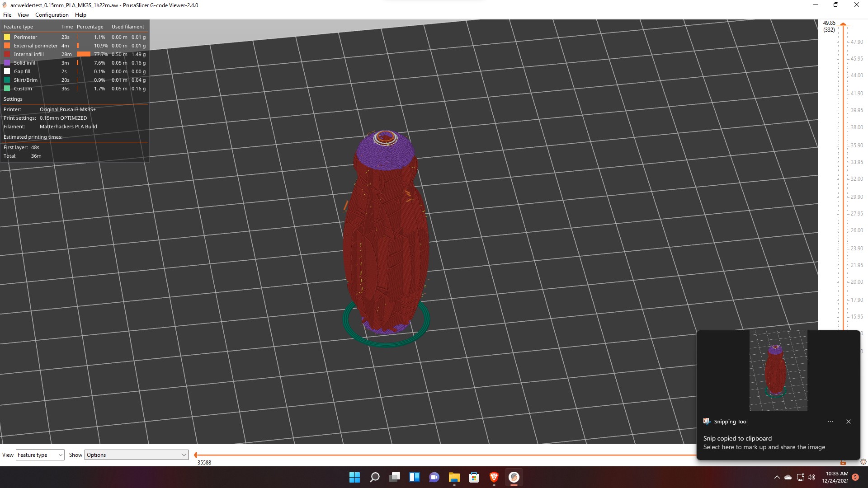Open the File menu
The width and height of the screenshot is (868, 488).
coord(7,15)
